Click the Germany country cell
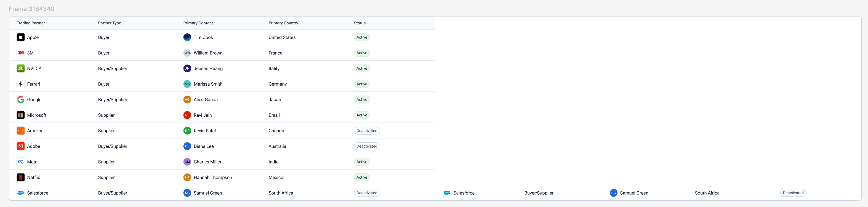Viewport: 868px width, 207px height. pyautogui.click(x=278, y=84)
